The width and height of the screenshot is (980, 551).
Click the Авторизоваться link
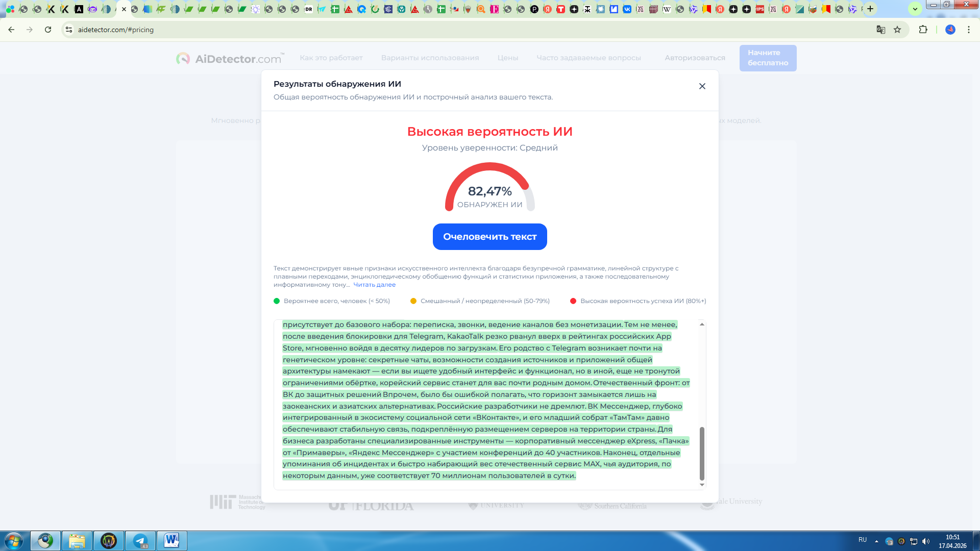coord(695,58)
